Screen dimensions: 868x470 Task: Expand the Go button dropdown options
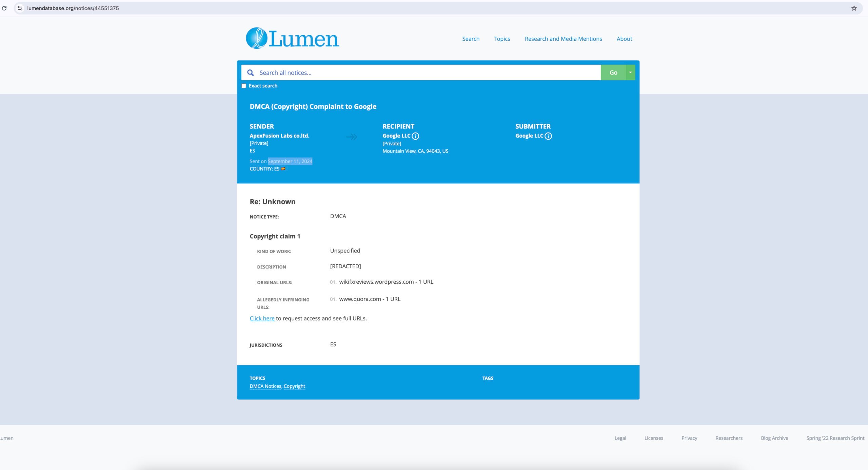pyautogui.click(x=631, y=73)
